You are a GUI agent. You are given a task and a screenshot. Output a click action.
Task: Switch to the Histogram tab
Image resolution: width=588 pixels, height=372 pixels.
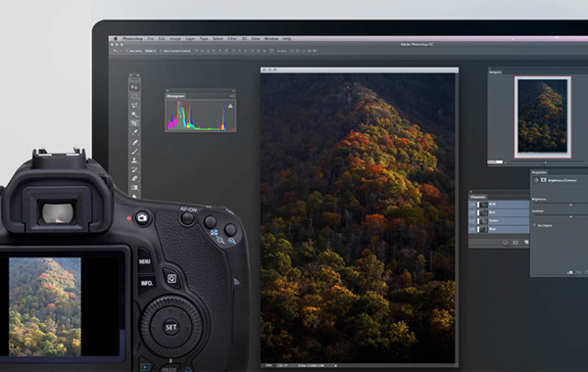pos(175,96)
